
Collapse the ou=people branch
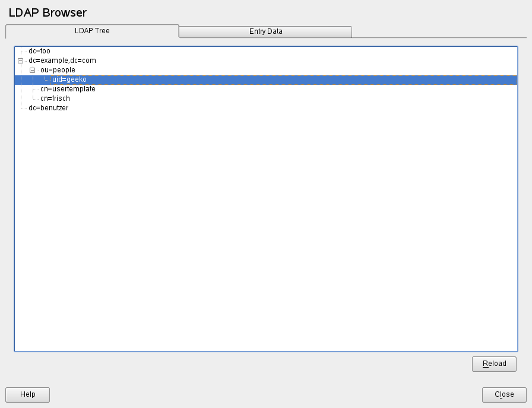pyautogui.click(x=33, y=70)
